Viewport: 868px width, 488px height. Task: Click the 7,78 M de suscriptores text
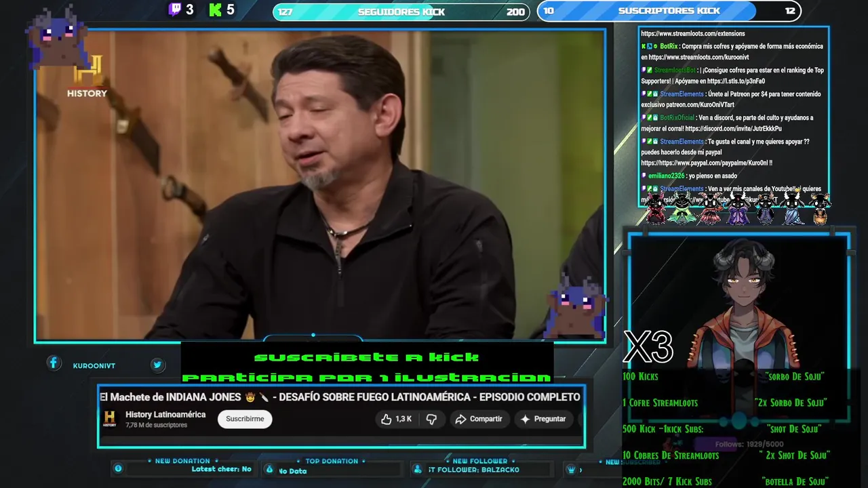[156, 426]
